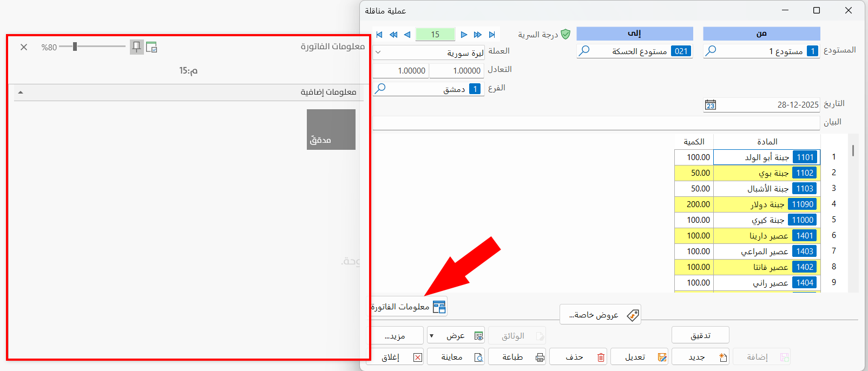
Task: Select item row 11000 جبنة كيري
Action: point(767,220)
